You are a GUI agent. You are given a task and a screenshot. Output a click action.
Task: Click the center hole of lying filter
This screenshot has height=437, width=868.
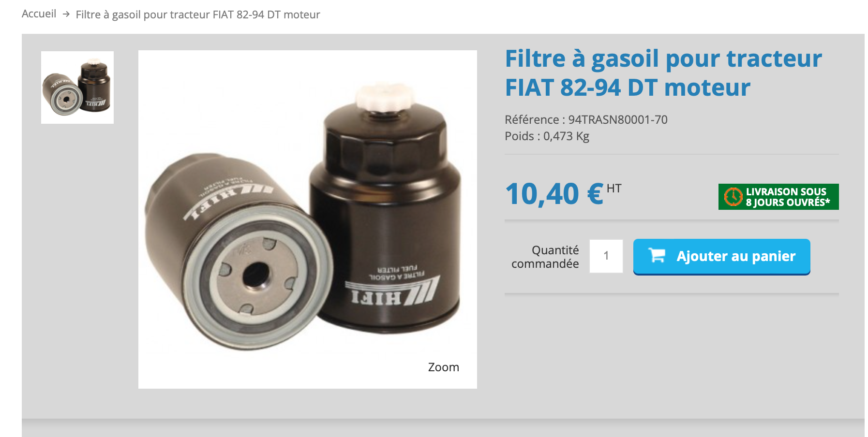click(255, 276)
